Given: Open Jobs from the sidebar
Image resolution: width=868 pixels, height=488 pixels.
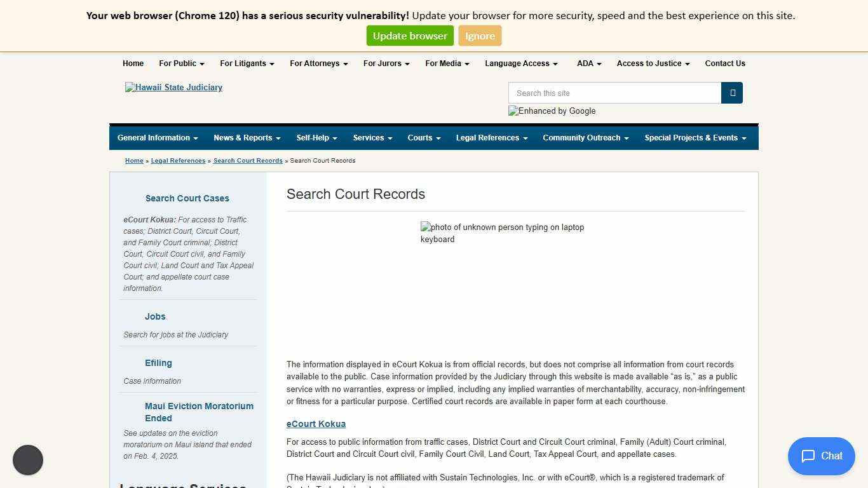Looking at the screenshot, I should [154, 316].
